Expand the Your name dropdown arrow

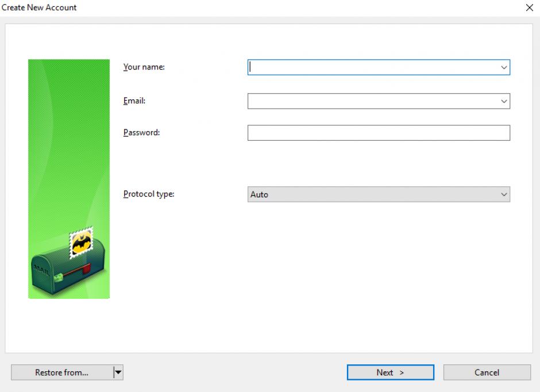(x=504, y=67)
